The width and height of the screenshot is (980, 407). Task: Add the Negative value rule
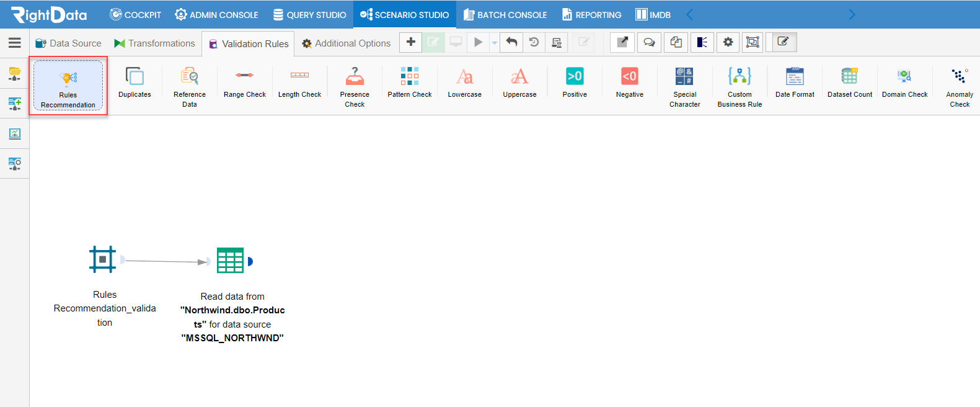[x=630, y=83]
